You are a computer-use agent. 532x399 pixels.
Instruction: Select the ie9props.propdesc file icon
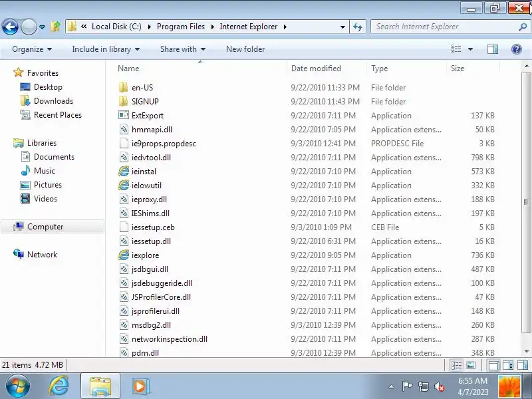coord(124,143)
